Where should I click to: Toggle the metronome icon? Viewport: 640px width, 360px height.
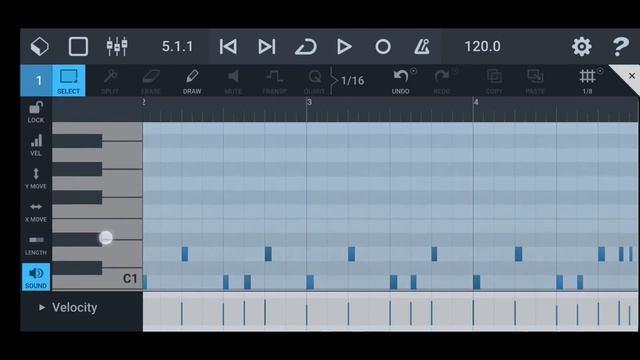click(x=422, y=47)
